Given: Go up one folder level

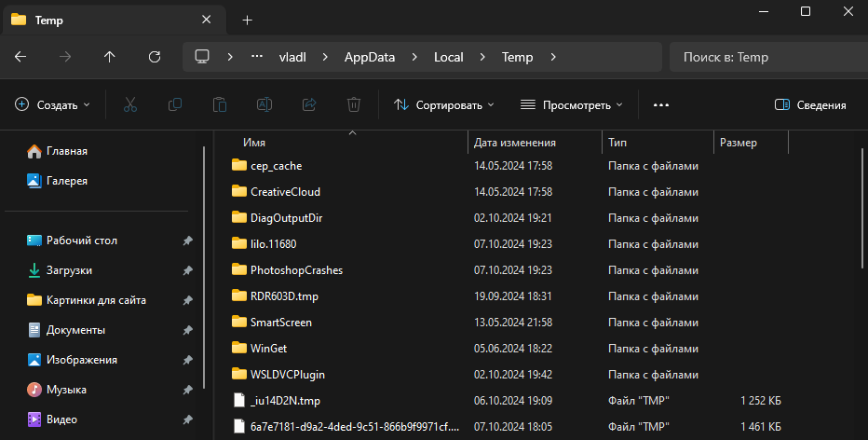Looking at the screenshot, I should [x=110, y=57].
